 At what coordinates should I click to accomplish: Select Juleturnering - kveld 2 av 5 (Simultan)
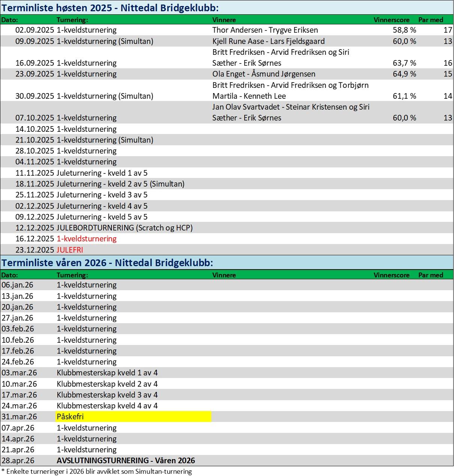[x=120, y=184]
